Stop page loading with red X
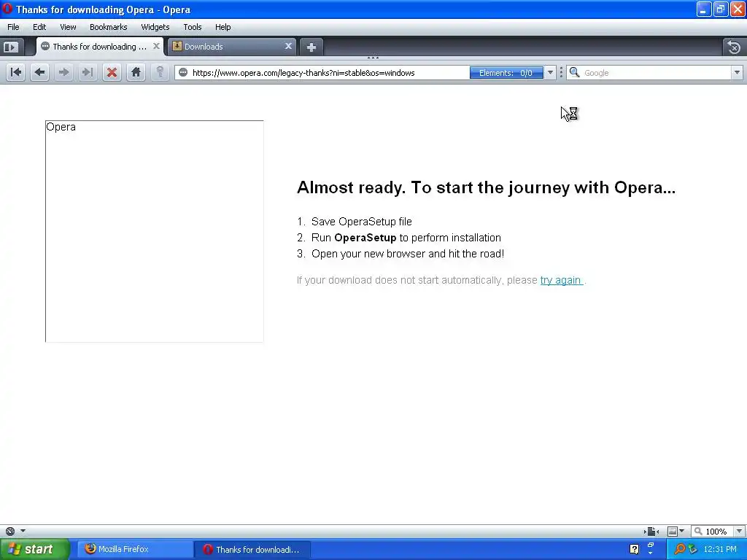The width and height of the screenshot is (747, 560). [x=112, y=72]
